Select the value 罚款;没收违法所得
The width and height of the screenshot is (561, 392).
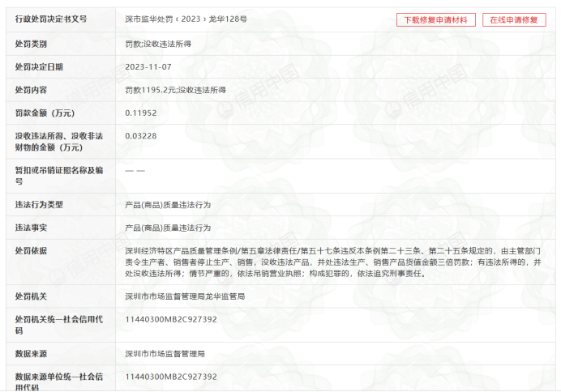[158, 44]
